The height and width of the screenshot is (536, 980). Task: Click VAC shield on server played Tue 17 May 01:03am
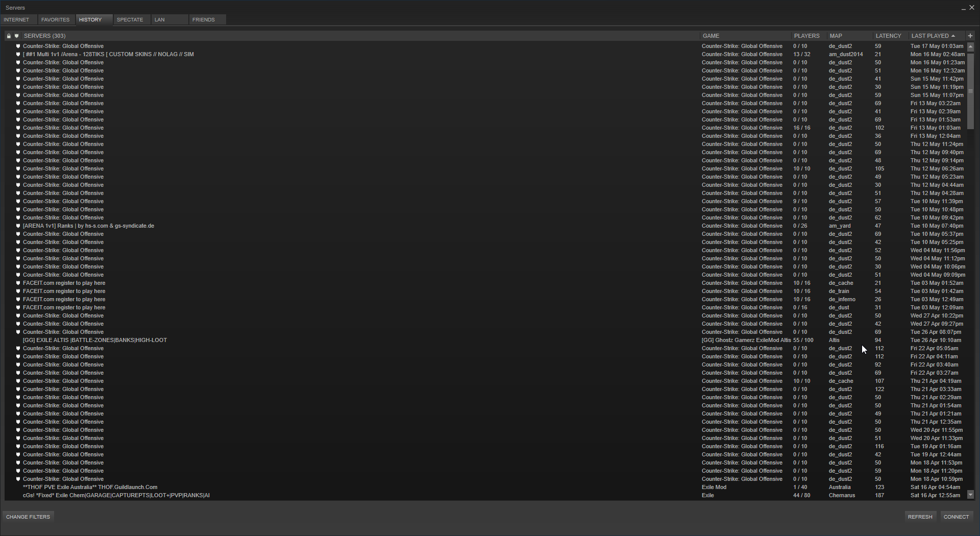tap(18, 46)
